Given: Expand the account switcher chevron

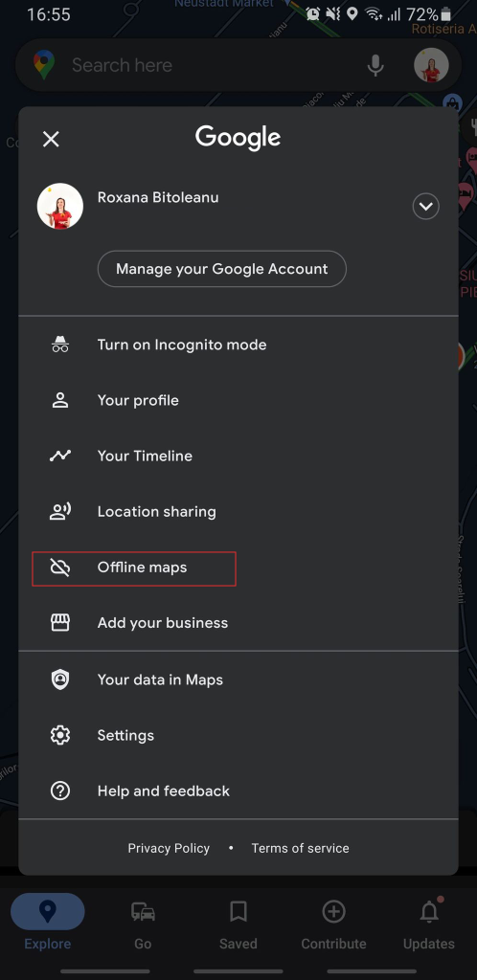Looking at the screenshot, I should tap(425, 207).
